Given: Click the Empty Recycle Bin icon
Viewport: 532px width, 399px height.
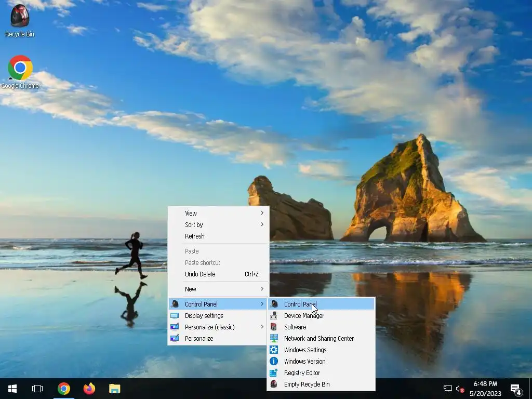Looking at the screenshot, I should pyautogui.click(x=274, y=384).
